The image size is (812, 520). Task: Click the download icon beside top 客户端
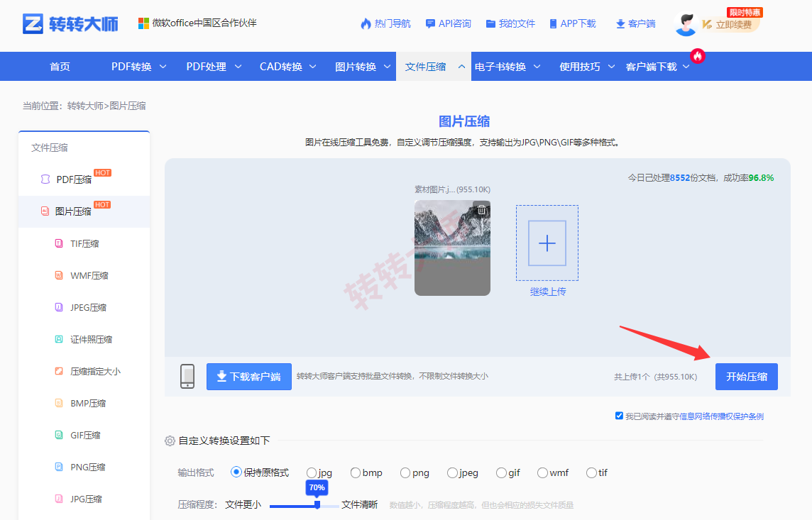click(620, 24)
